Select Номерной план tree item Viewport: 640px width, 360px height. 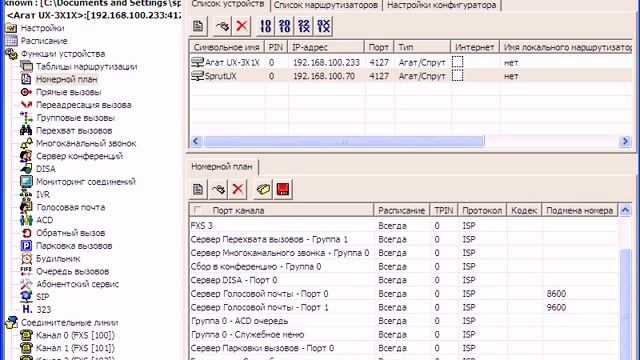67,79
